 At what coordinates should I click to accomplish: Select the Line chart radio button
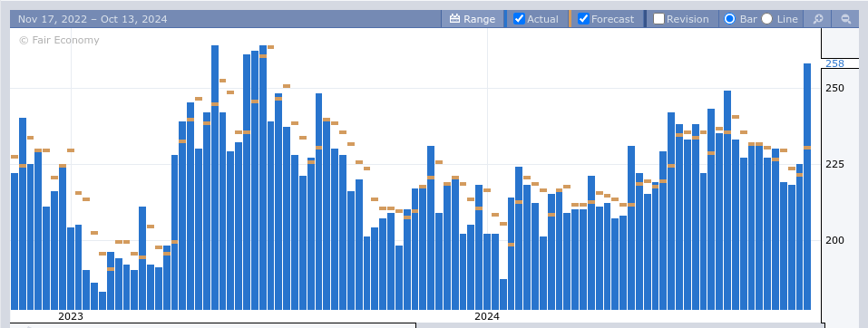(766, 19)
